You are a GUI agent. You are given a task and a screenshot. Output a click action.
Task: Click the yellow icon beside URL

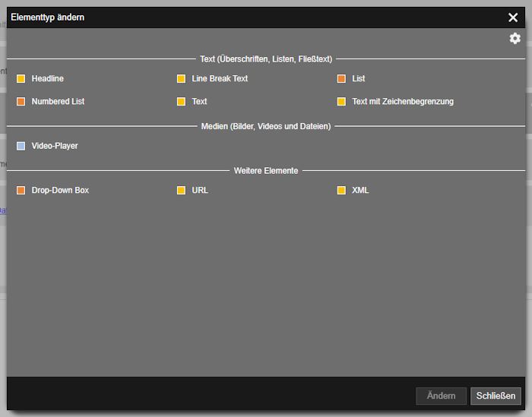(181, 190)
